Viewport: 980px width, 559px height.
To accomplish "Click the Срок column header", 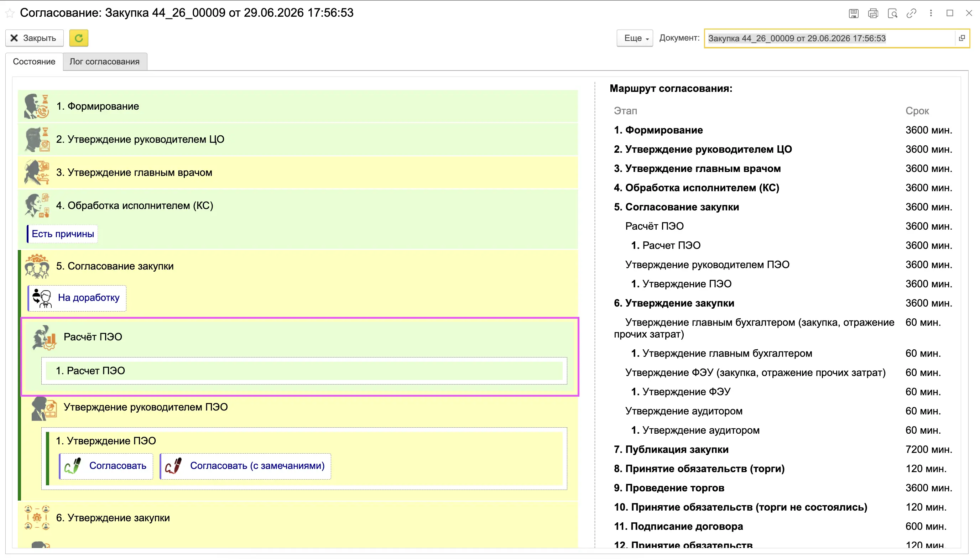I will coord(917,111).
